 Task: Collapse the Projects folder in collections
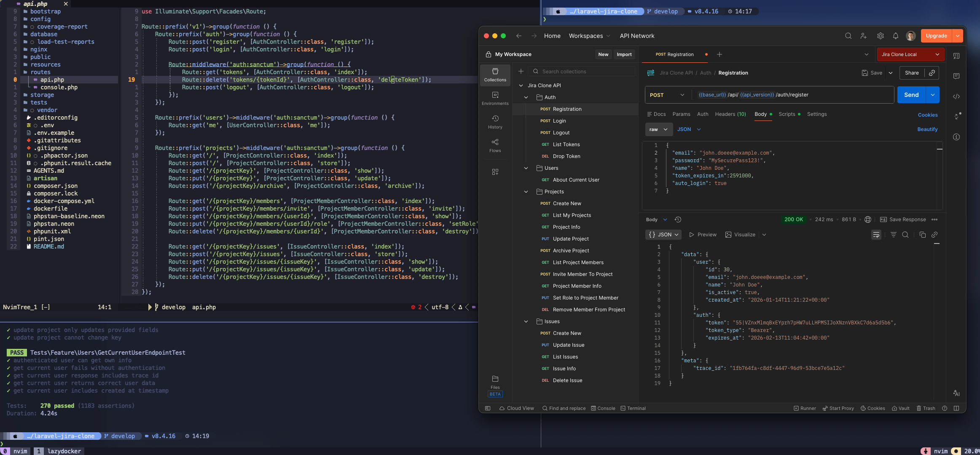tap(526, 192)
